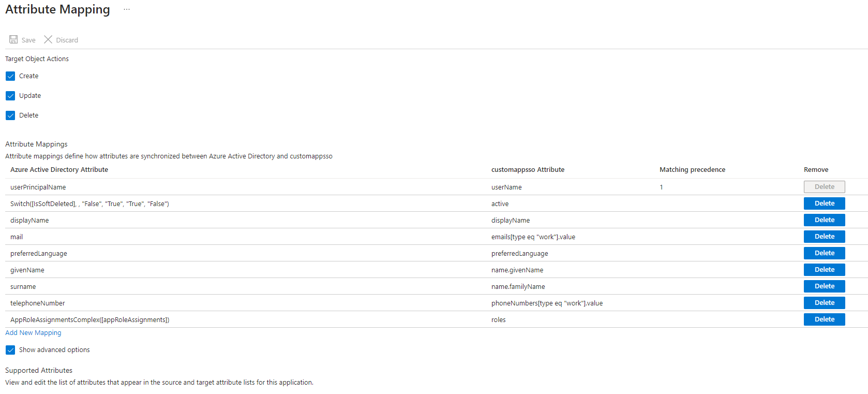The height and width of the screenshot is (394, 868).
Task: Open the givenName attribute mapping
Action: point(27,270)
